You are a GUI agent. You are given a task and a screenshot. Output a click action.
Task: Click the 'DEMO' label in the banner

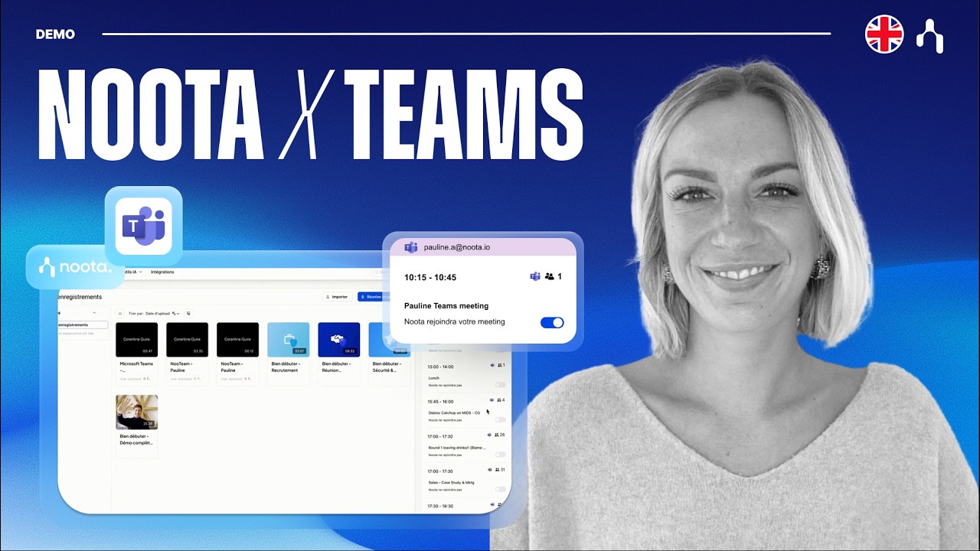click(55, 34)
